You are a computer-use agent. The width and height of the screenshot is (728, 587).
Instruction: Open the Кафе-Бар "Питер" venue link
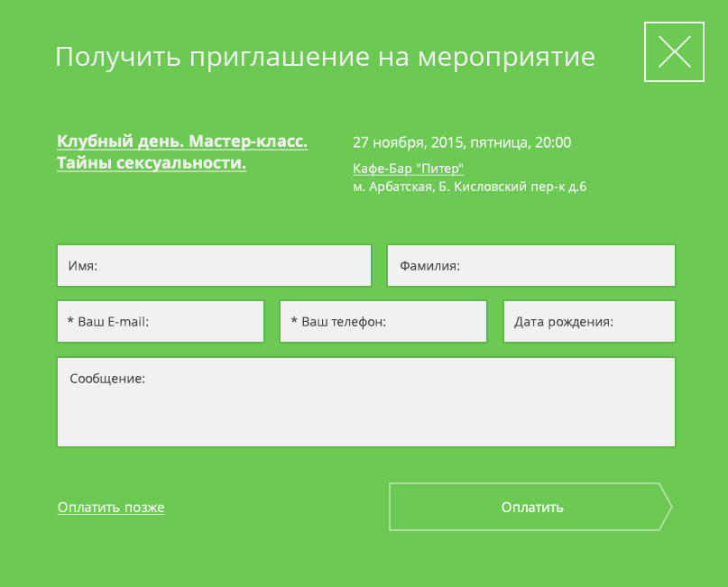click(408, 169)
